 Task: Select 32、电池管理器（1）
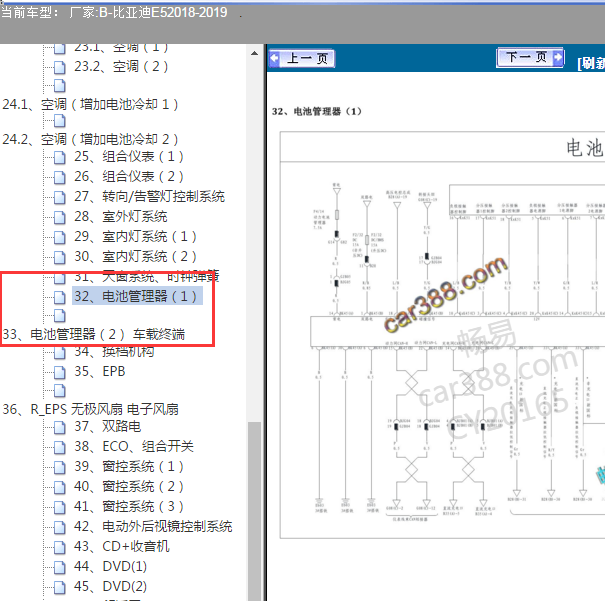(x=137, y=296)
